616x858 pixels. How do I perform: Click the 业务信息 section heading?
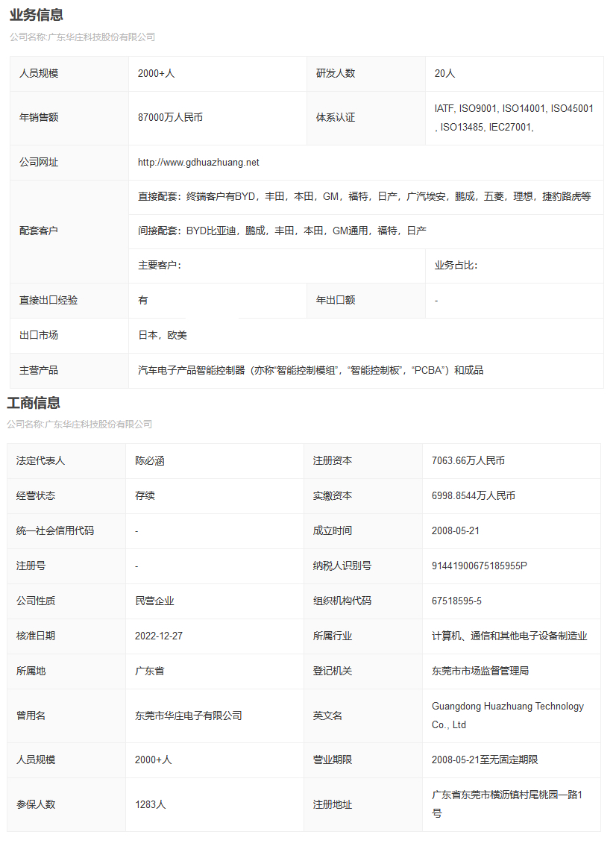36,15
